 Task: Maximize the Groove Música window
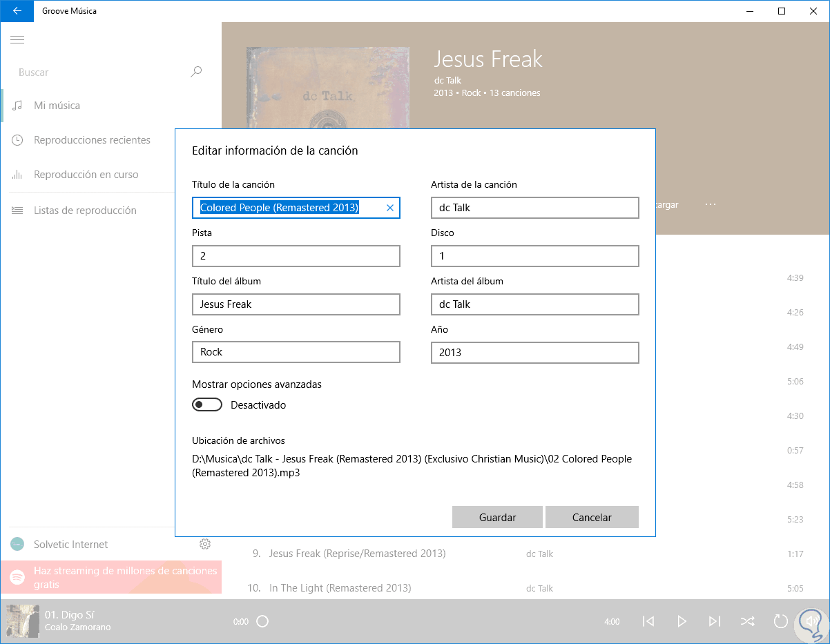point(782,11)
